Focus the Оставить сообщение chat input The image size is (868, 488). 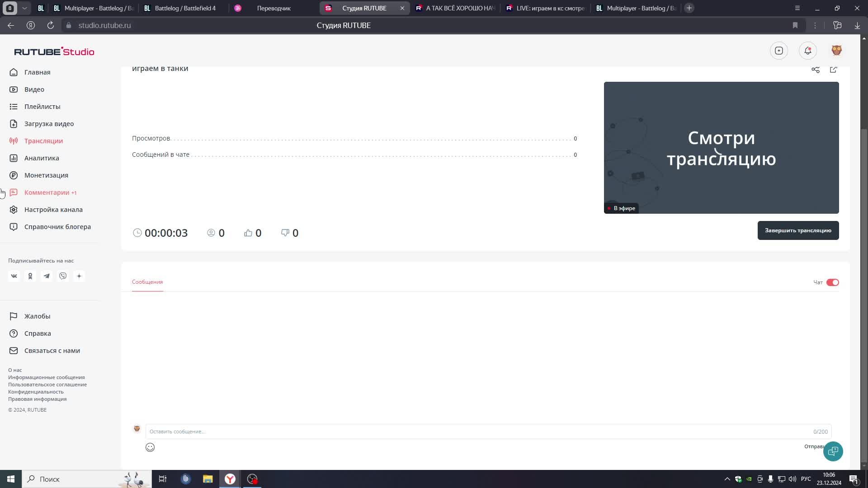pyautogui.click(x=488, y=432)
